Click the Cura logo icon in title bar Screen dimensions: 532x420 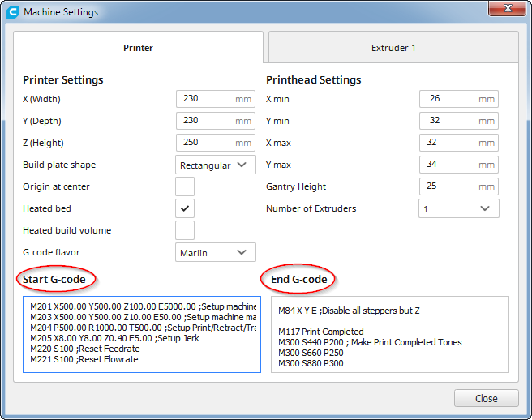point(13,12)
